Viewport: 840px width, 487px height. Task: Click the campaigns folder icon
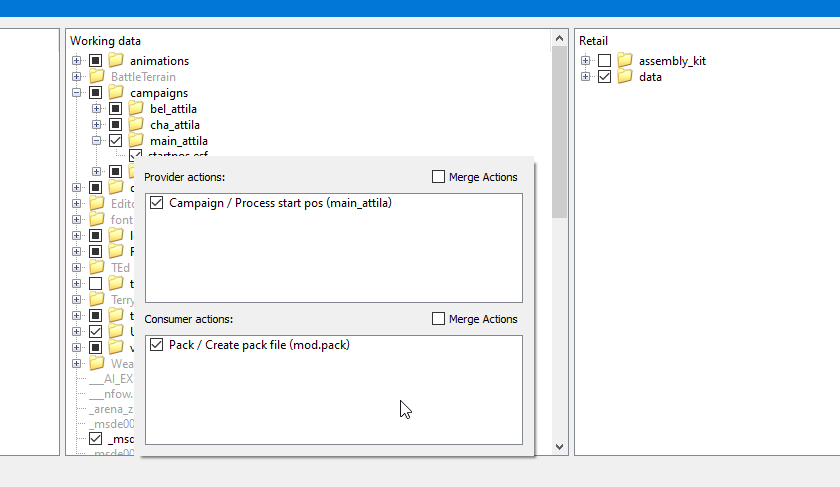(116, 93)
